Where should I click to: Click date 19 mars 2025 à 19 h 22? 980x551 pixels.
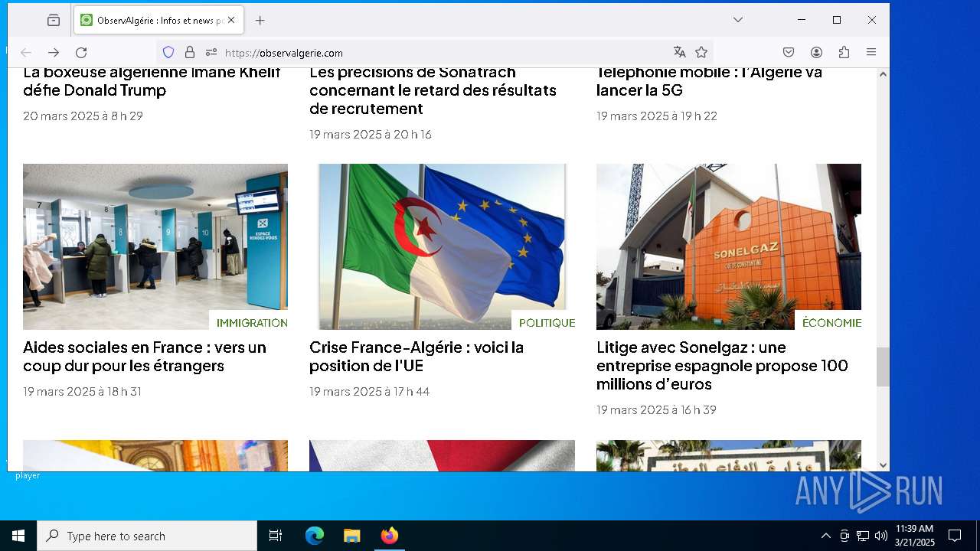657,116
